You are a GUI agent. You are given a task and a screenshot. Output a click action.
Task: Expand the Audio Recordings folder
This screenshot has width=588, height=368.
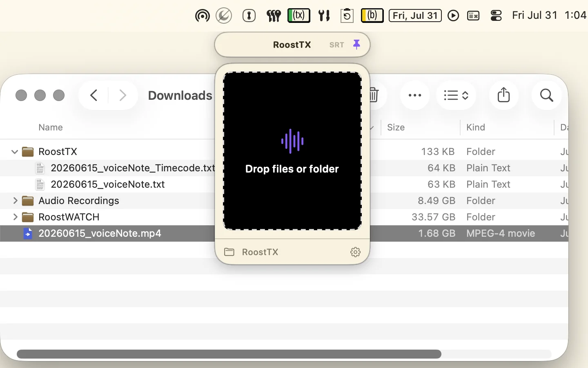point(15,200)
